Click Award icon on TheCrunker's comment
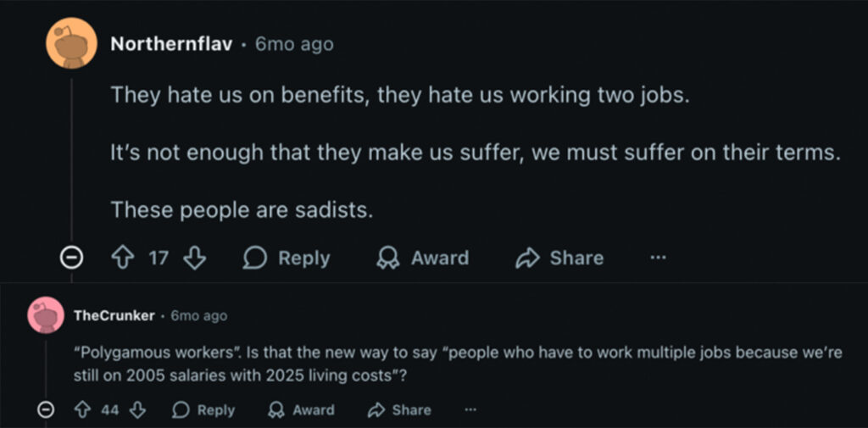Viewport: 868px width, 428px height. [275, 410]
